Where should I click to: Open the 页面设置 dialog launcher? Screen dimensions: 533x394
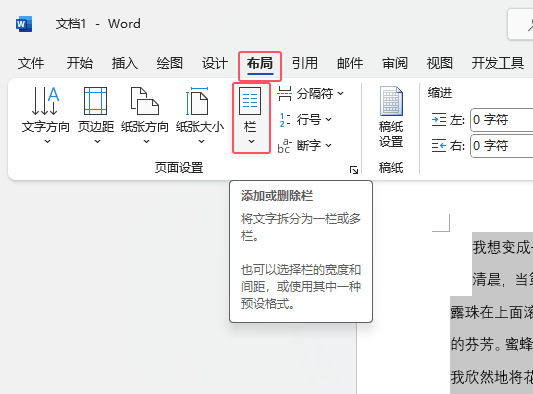pyautogui.click(x=354, y=170)
